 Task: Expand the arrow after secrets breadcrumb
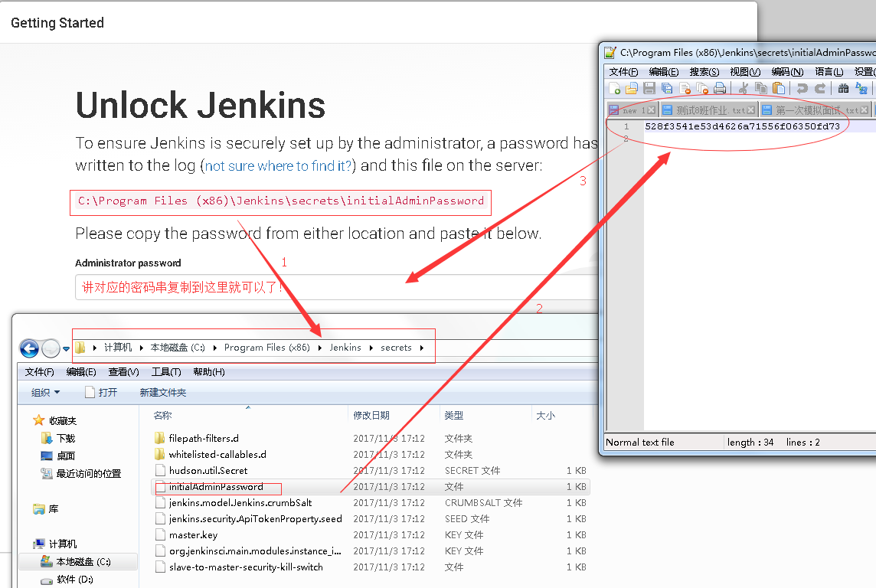422,348
